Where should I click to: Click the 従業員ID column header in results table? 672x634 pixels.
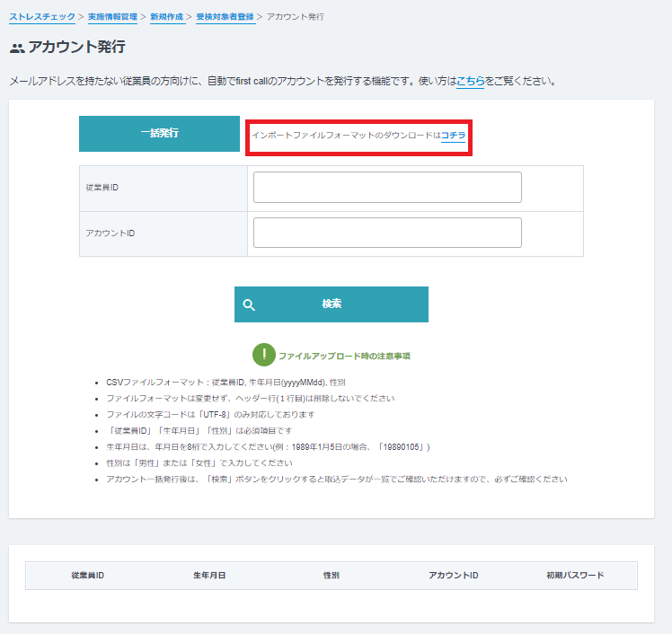click(x=87, y=576)
